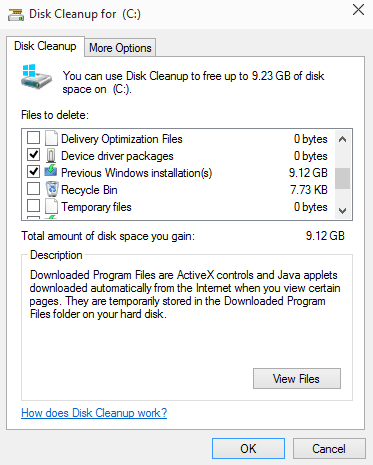Confirm cleanup with the OK button

click(248, 449)
